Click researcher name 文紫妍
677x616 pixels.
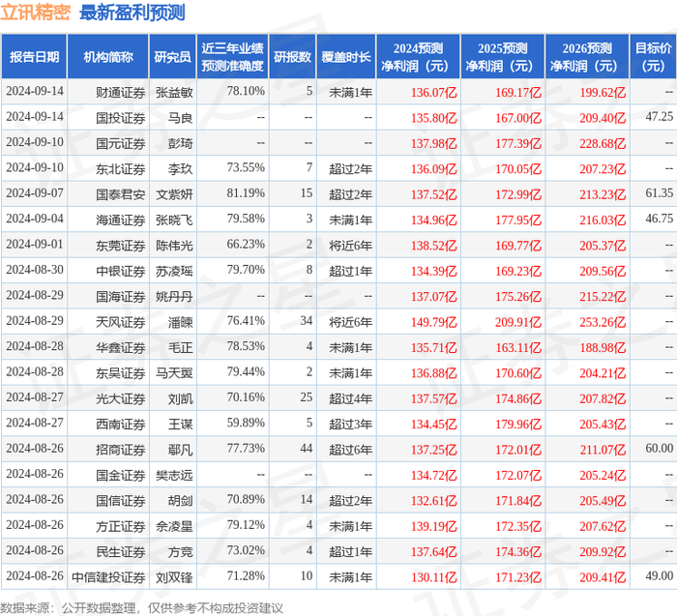click(x=174, y=194)
